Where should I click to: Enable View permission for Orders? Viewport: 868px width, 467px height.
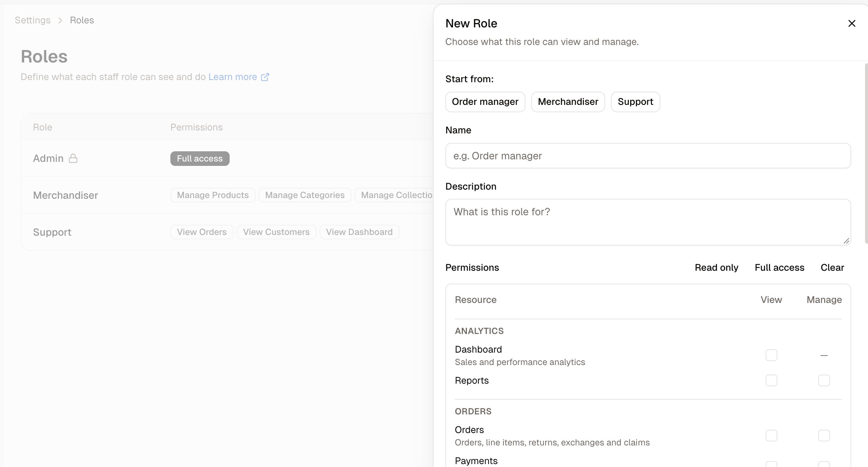point(771,436)
